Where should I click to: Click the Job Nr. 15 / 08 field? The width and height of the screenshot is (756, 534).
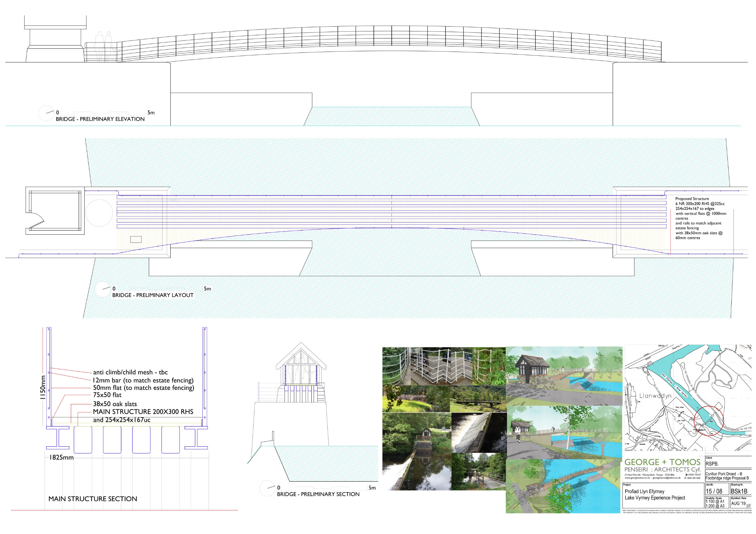(713, 491)
